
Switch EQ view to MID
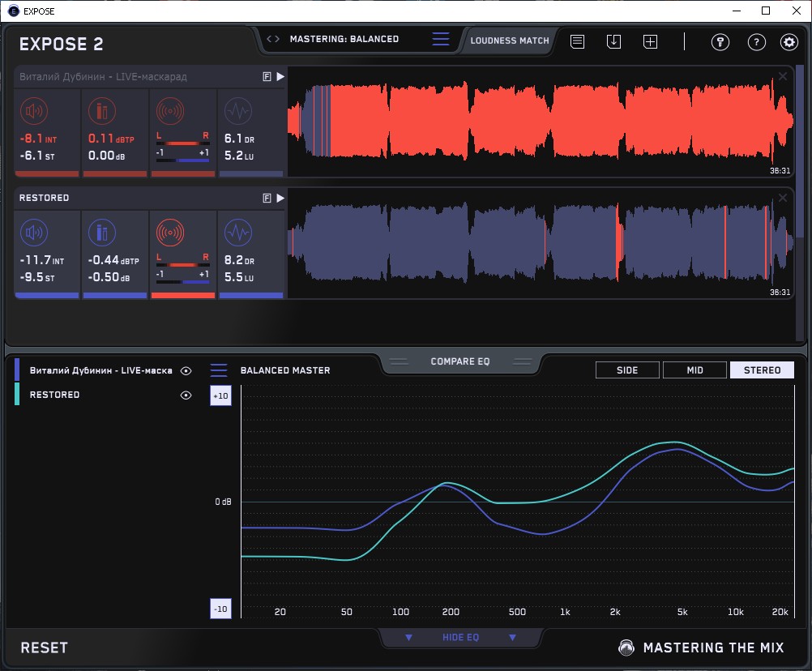coord(694,370)
